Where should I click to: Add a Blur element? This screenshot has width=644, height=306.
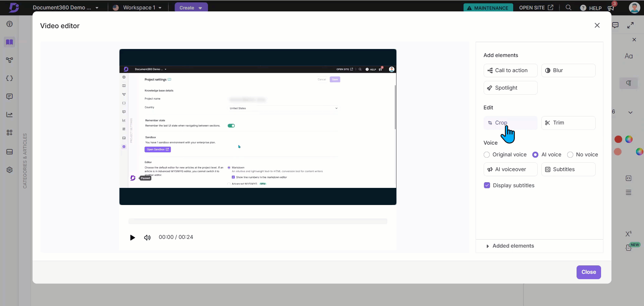pyautogui.click(x=569, y=70)
